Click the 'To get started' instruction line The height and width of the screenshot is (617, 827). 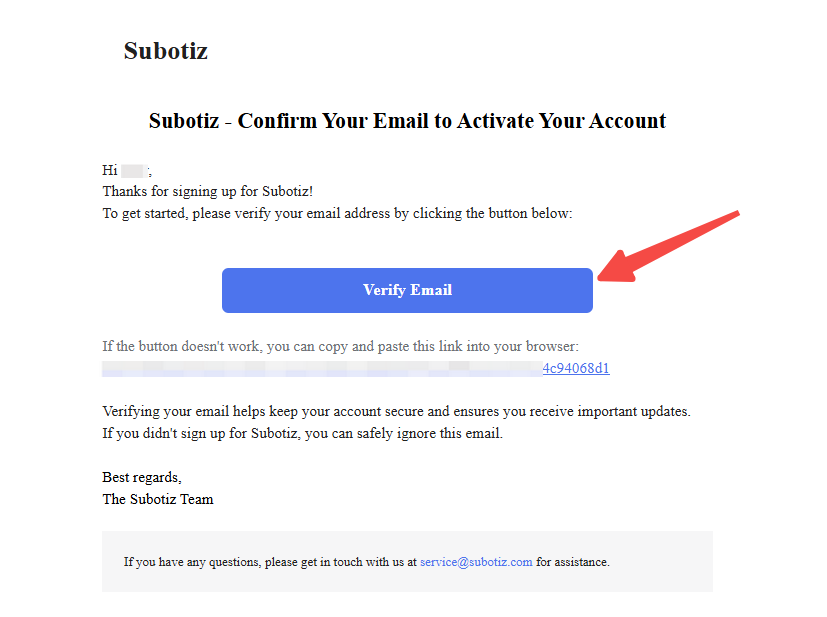pyautogui.click(x=337, y=213)
